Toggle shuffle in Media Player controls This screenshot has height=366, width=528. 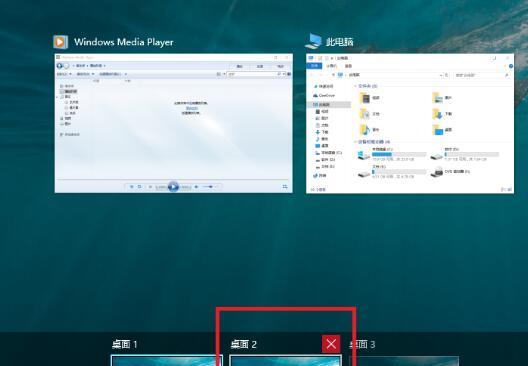coord(132,187)
